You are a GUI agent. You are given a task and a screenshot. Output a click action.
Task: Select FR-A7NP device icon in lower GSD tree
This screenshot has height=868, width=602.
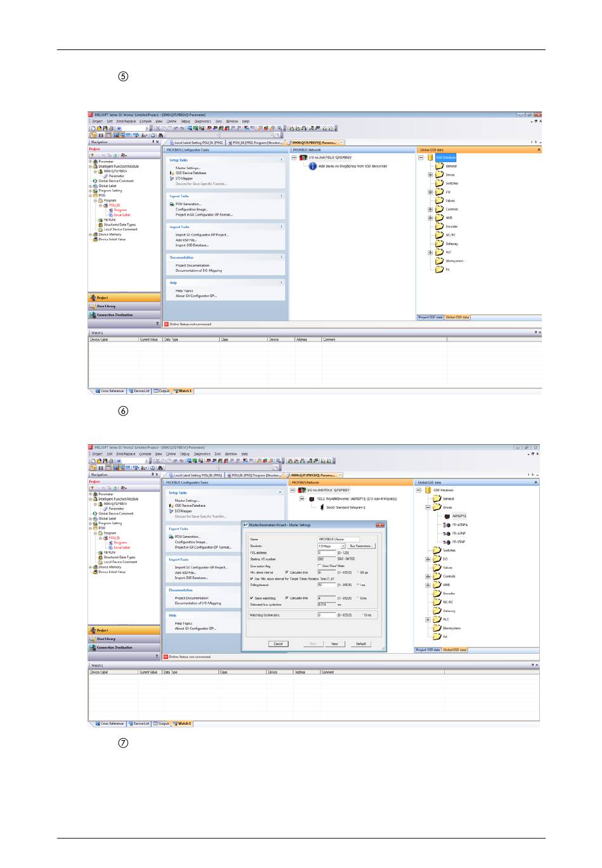(x=447, y=533)
